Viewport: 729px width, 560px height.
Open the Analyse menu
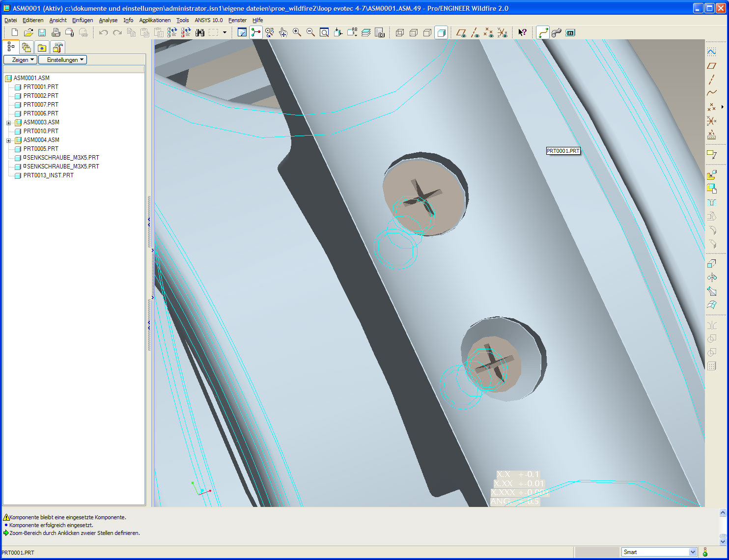point(108,20)
